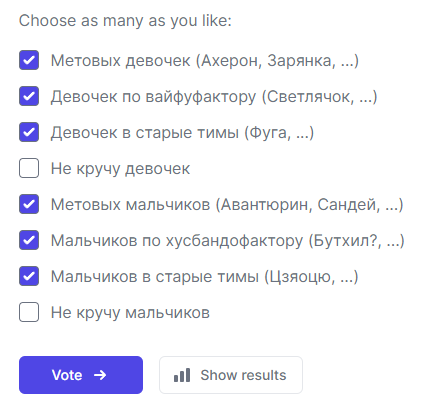Click the option label mentioning Фуга
The image size is (447, 406).
point(182,133)
